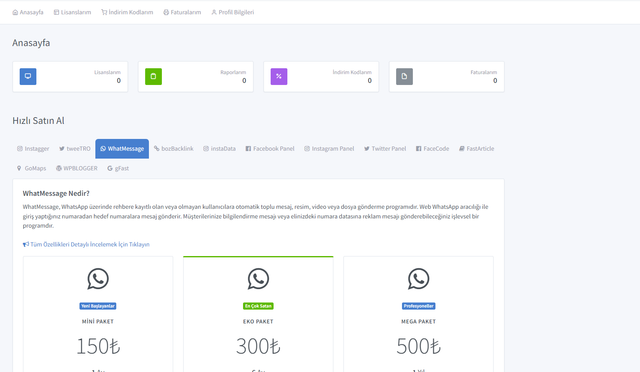The height and width of the screenshot is (372, 640).
Task: Open the Facebook Panel tab
Action: tap(270, 149)
